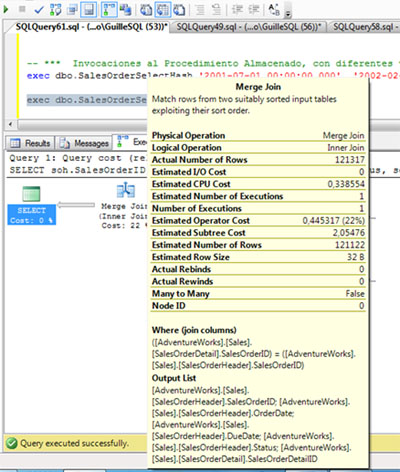This screenshot has width=400, height=472.
Task: Click the 'Merge Join' tooltip title
Action: click(258, 87)
